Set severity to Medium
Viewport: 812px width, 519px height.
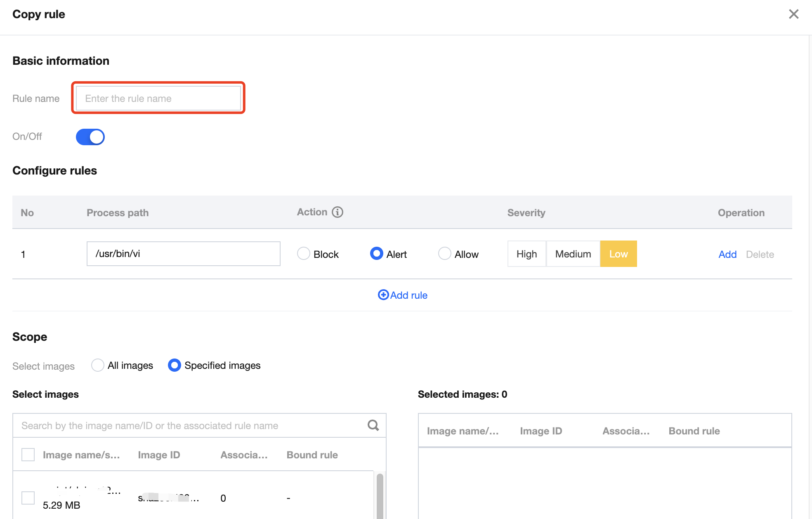click(x=573, y=254)
